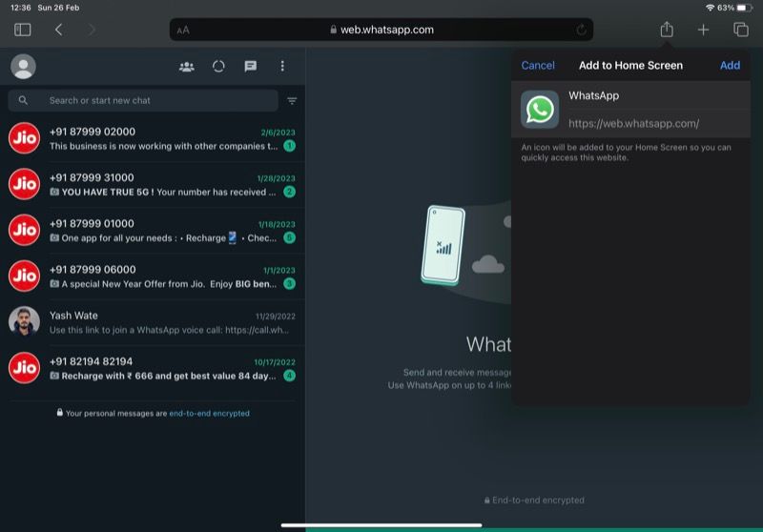Click the WhatsApp app icon preview
763x532 pixels.
[540, 110]
